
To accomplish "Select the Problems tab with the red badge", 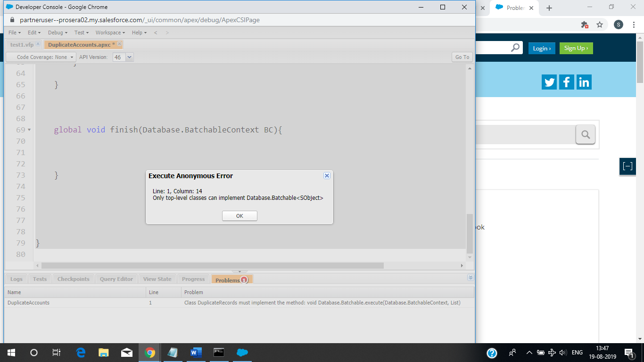I will (232, 280).
